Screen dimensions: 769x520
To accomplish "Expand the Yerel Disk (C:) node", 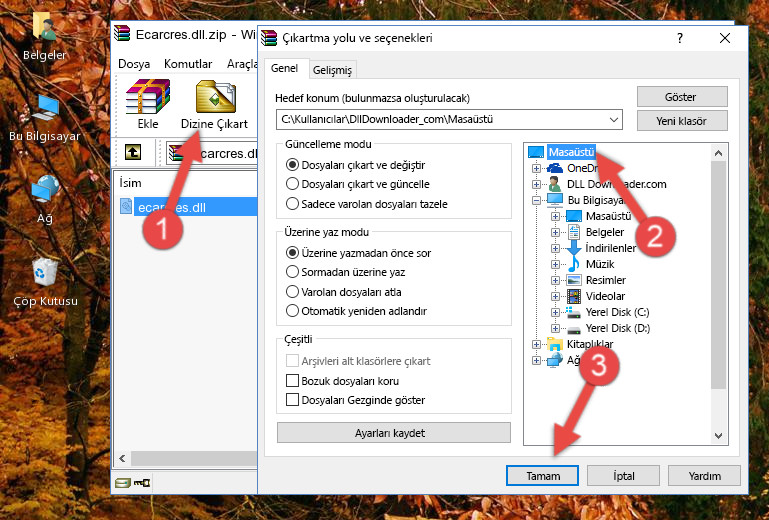I will click(555, 312).
